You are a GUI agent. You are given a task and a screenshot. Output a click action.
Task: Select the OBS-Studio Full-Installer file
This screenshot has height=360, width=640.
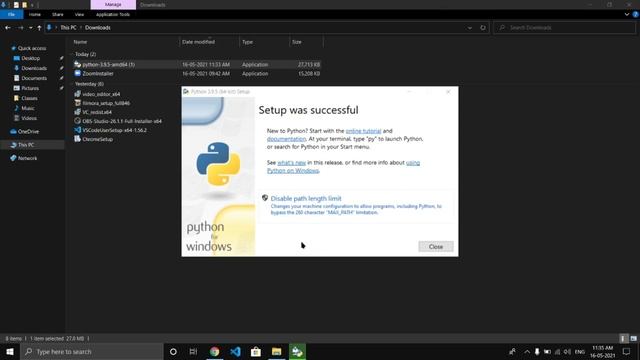tap(122, 121)
